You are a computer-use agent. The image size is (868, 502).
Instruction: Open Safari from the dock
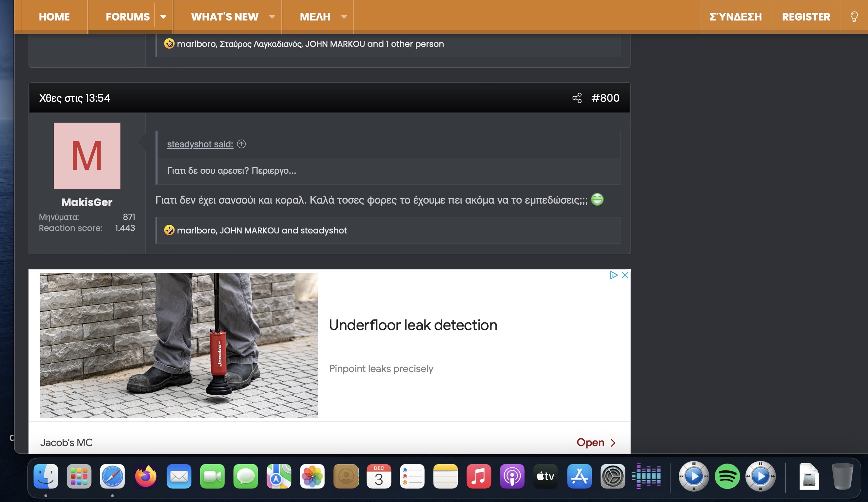[112, 476]
